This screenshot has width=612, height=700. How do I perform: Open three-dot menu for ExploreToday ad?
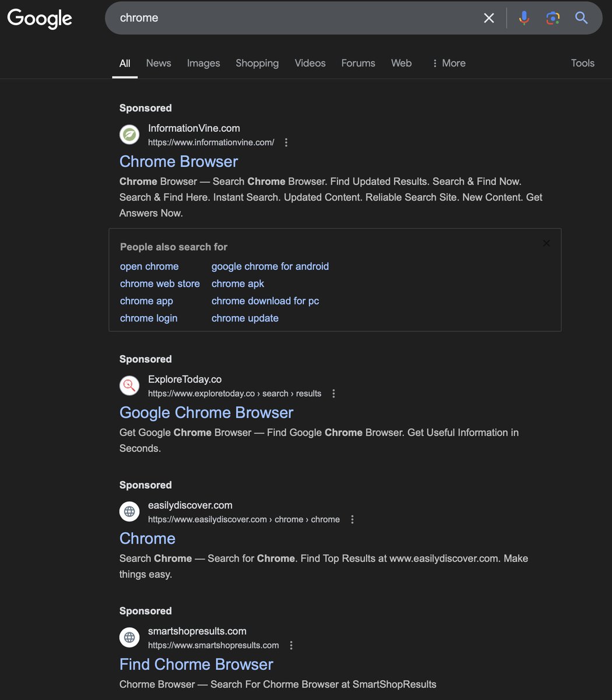click(x=333, y=394)
